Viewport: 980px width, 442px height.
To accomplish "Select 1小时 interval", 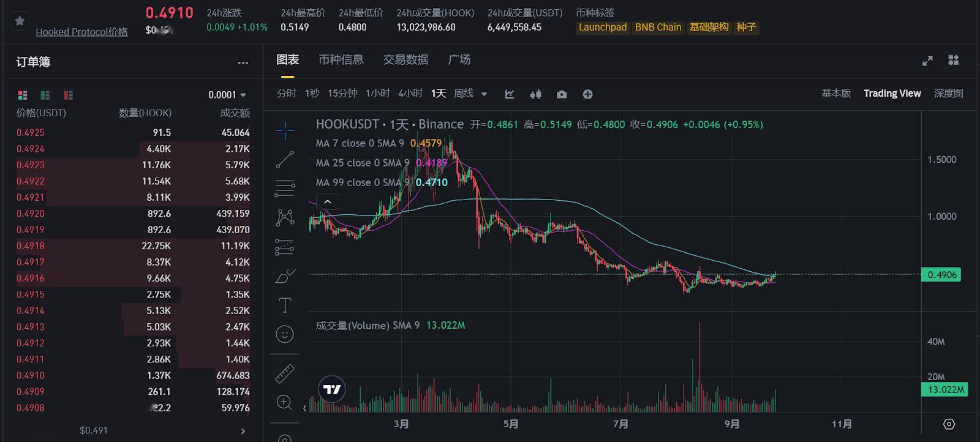I will (377, 94).
